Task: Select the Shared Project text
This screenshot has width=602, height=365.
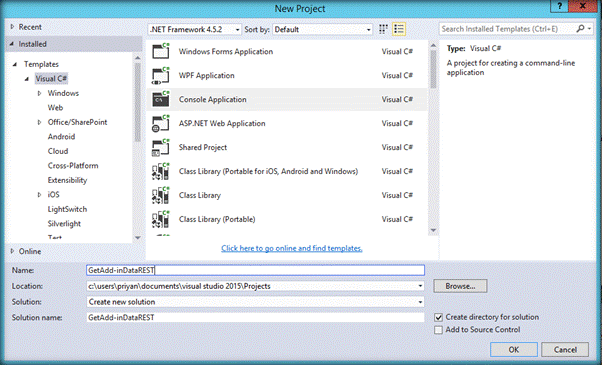Action: coord(203,147)
